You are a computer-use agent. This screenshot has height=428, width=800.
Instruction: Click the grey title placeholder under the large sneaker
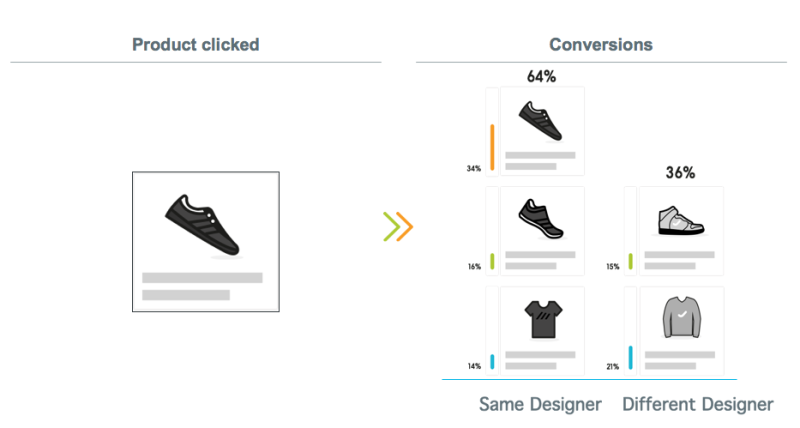click(202, 278)
